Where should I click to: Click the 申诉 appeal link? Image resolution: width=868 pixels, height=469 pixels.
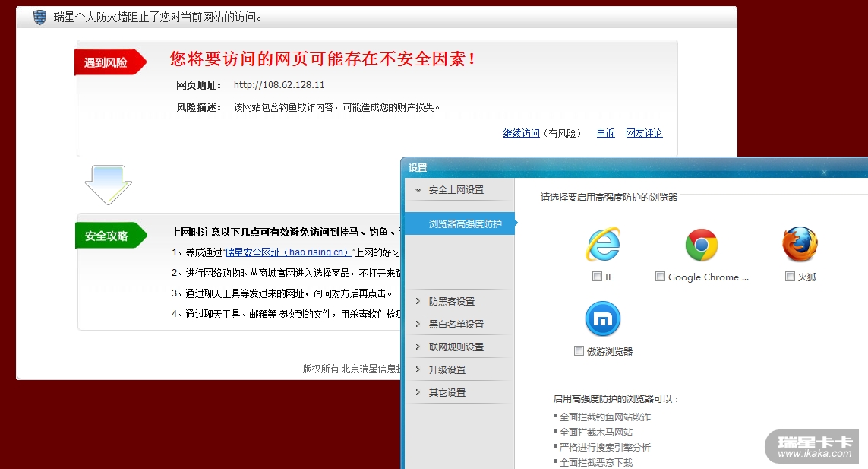605,133
